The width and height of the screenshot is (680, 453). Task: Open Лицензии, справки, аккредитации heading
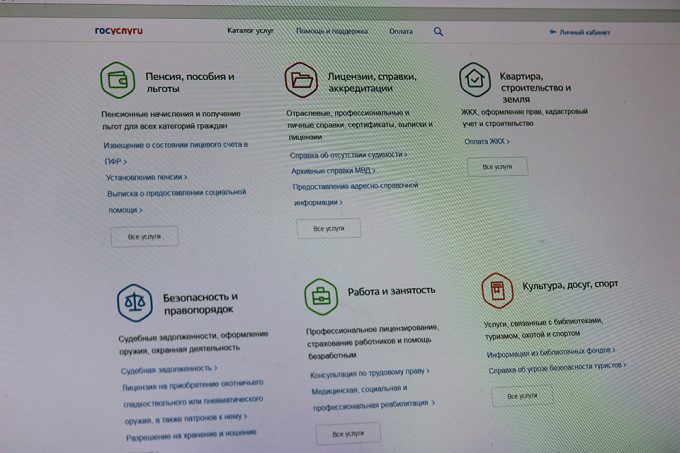click(x=372, y=82)
